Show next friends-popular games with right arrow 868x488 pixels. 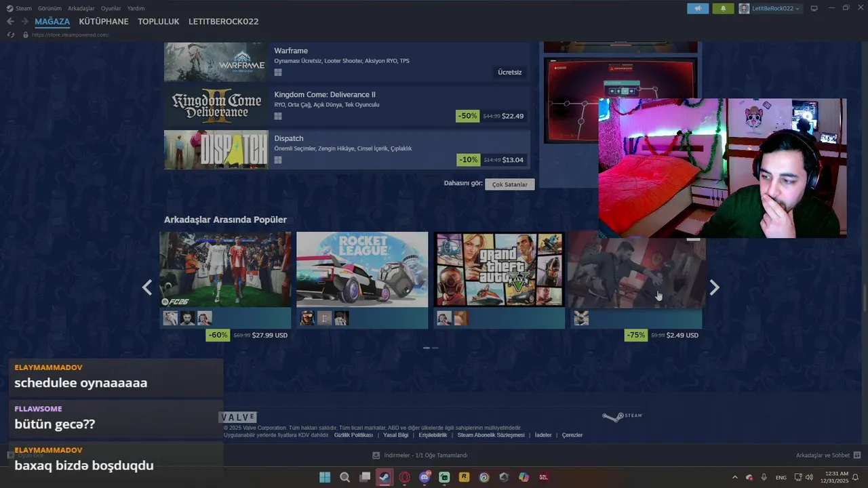[x=714, y=287]
